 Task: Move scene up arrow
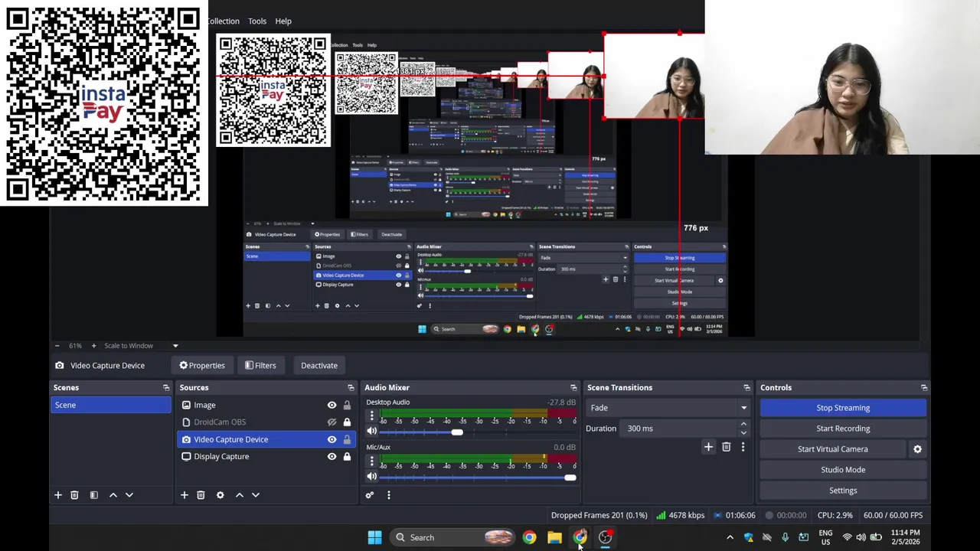[x=113, y=495]
